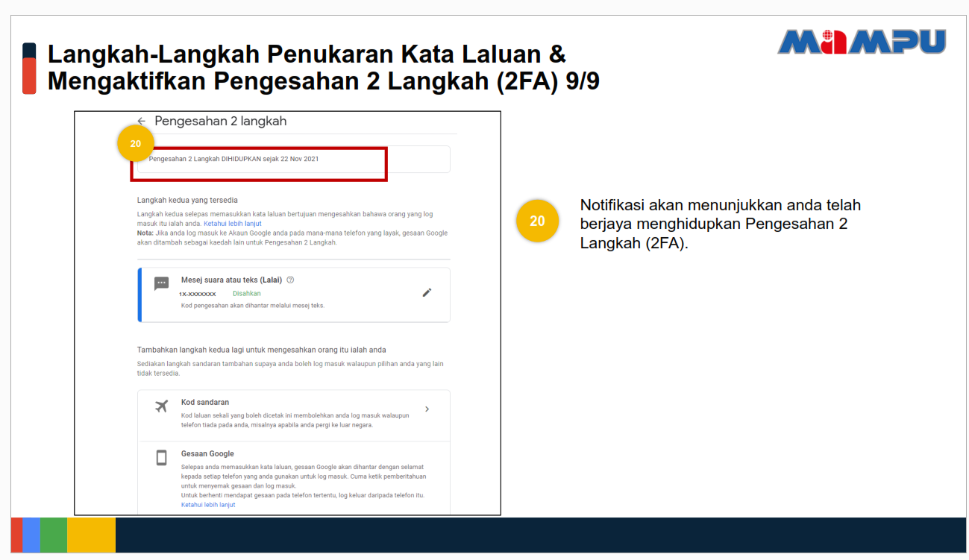Click the yellow swatch in the bottom bar
The width and height of the screenshot is (969, 560).
tap(91, 535)
